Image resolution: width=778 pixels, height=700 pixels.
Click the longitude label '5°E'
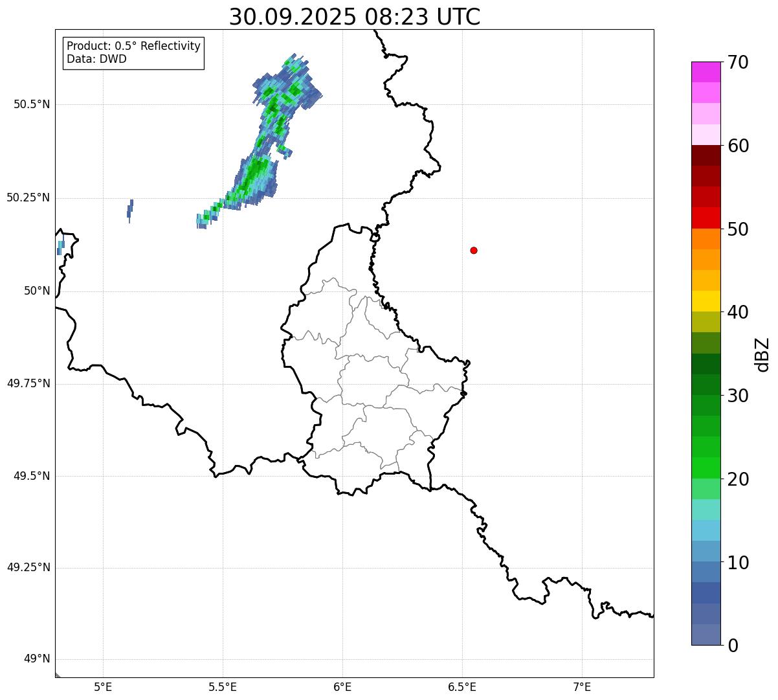coord(103,686)
